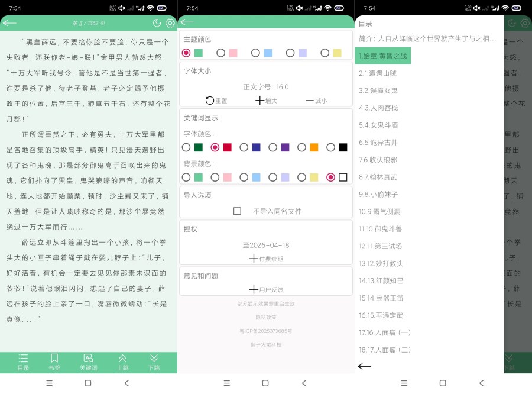Jump to chapter 10.9.霸气侧漏
This screenshot has height=394, width=532.
[x=380, y=212]
